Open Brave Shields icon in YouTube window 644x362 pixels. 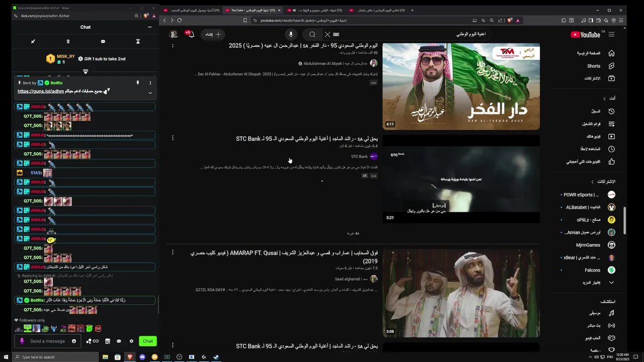(x=509, y=20)
